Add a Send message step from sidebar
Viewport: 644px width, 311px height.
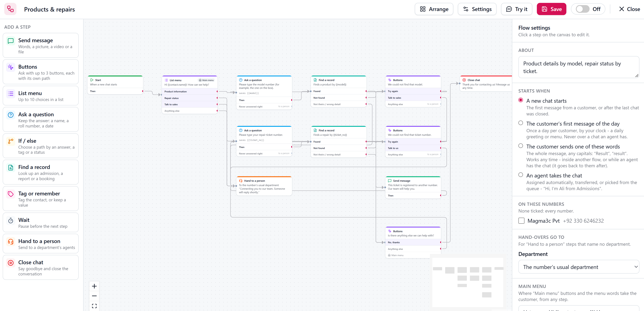pyautogui.click(x=41, y=45)
